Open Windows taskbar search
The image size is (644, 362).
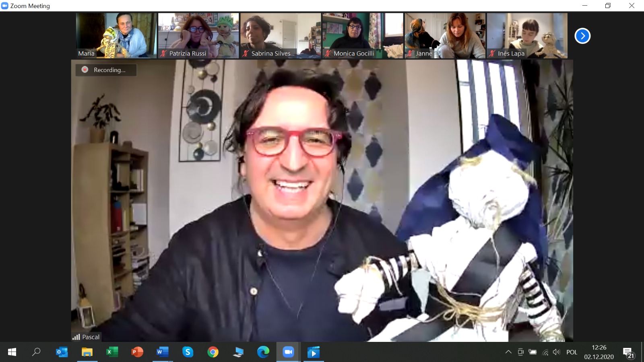pyautogui.click(x=36, y=352)
